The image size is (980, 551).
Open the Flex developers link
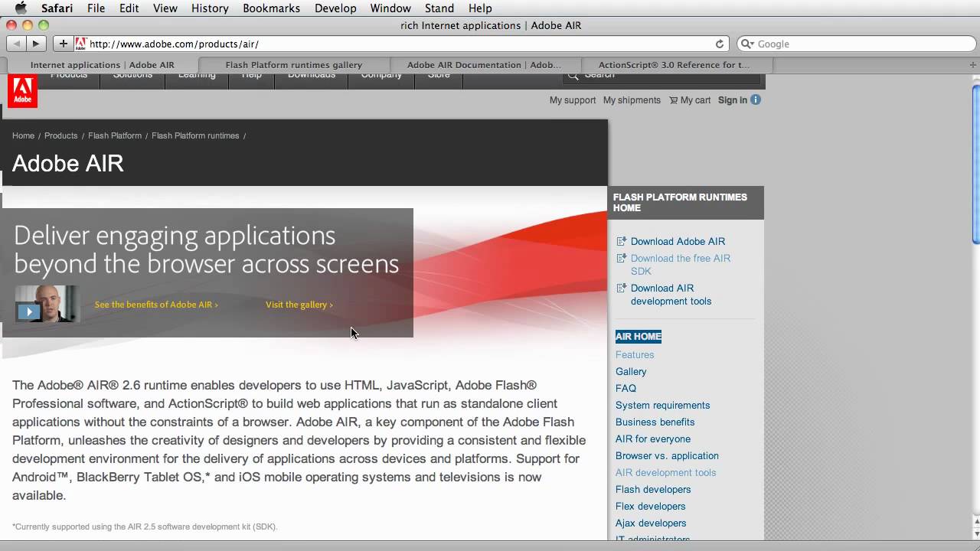coord(650,507)
